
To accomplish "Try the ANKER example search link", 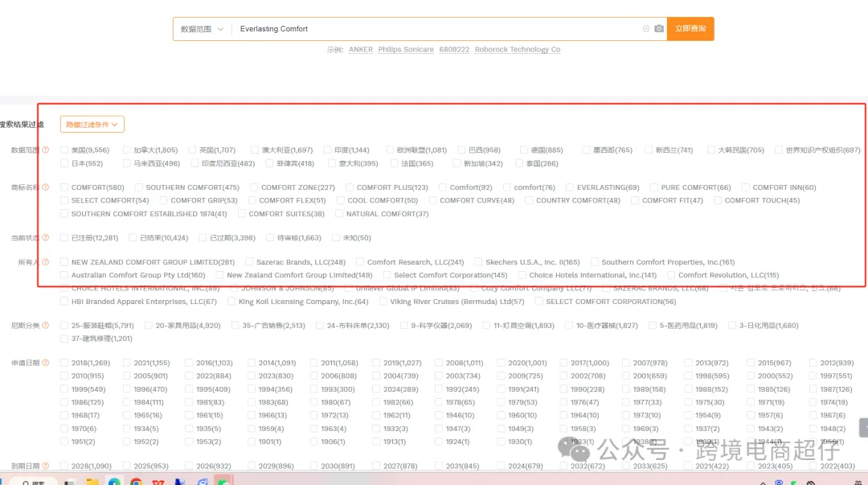I will [360, 49].
